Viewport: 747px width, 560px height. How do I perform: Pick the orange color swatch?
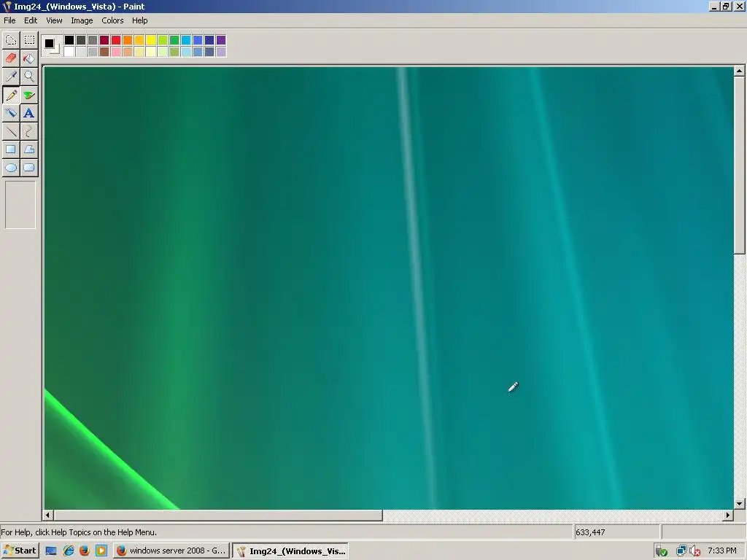point(128,40)
